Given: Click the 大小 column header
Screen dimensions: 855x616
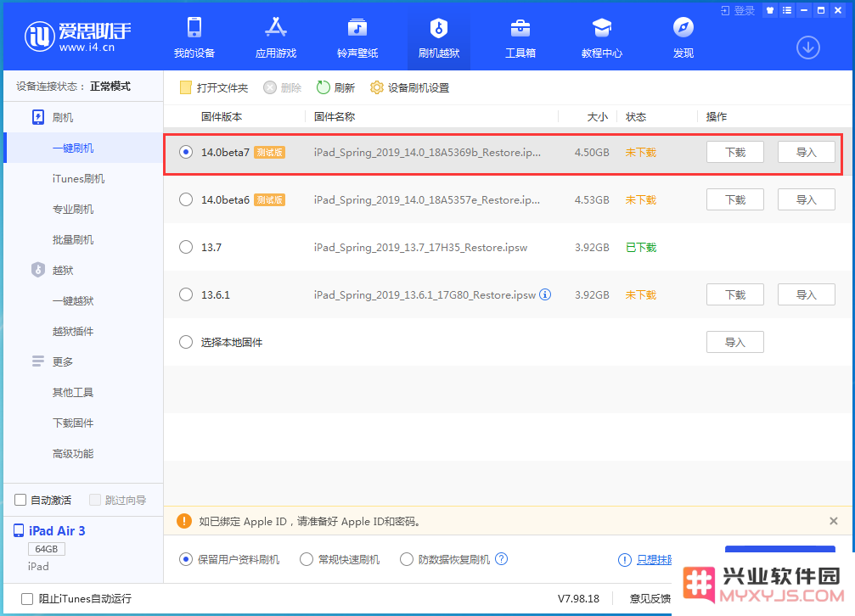Looking at the screenshot, I should click(x=597, y=116).
